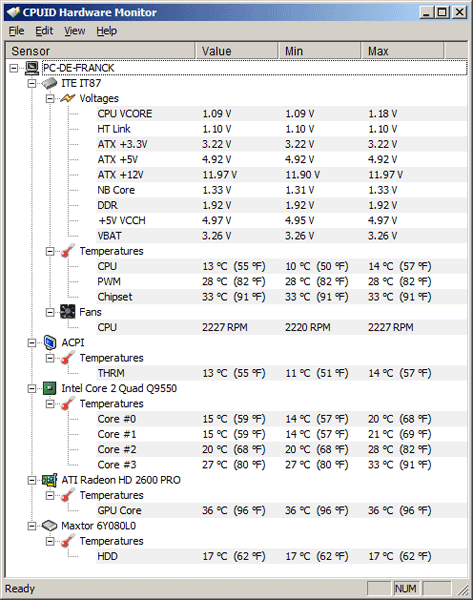Image resolution: width=473 pixels, height=600 pixels.
Task: Select the HT Link row
Action: click(x=281, y=129)
